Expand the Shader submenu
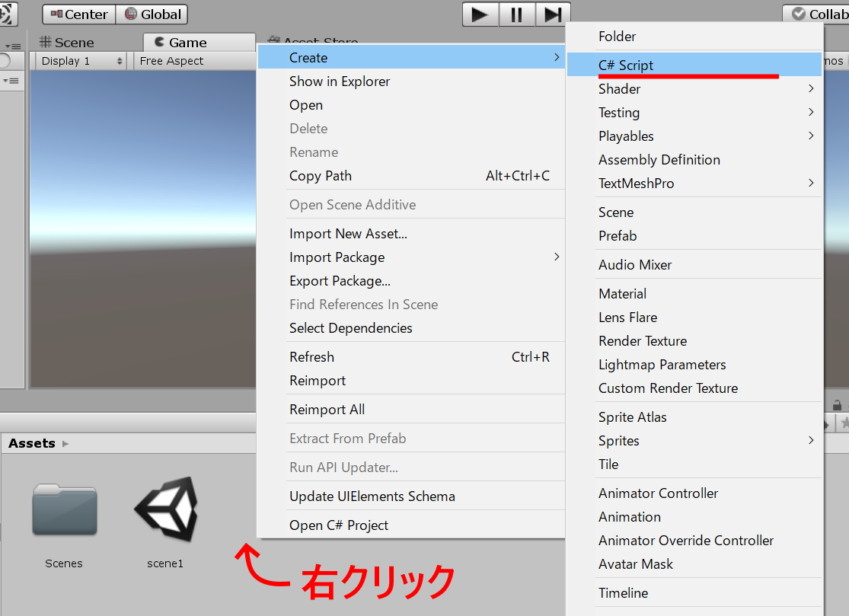This screenshot has height=616, width=849. pyautogui.click(x=694, y=89)
